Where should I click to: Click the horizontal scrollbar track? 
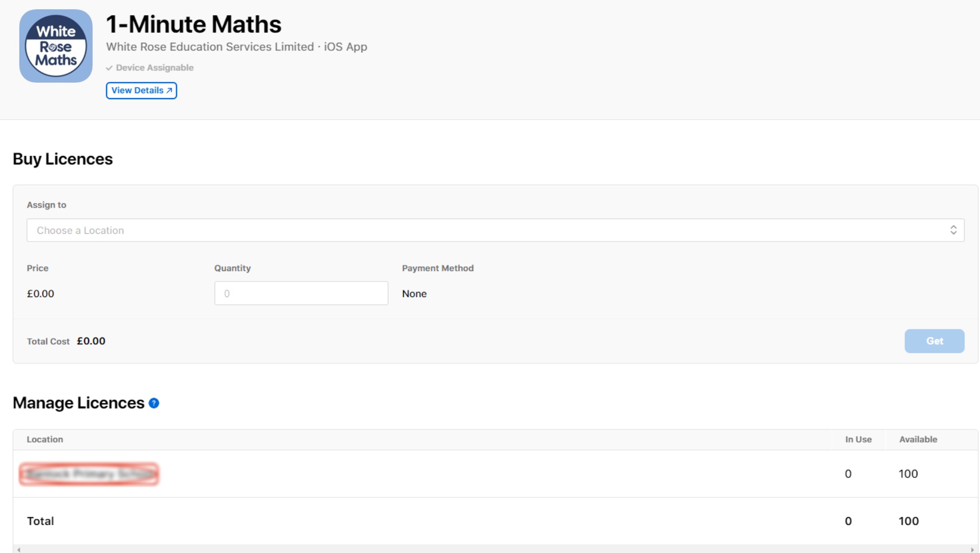tap(495, 550)
